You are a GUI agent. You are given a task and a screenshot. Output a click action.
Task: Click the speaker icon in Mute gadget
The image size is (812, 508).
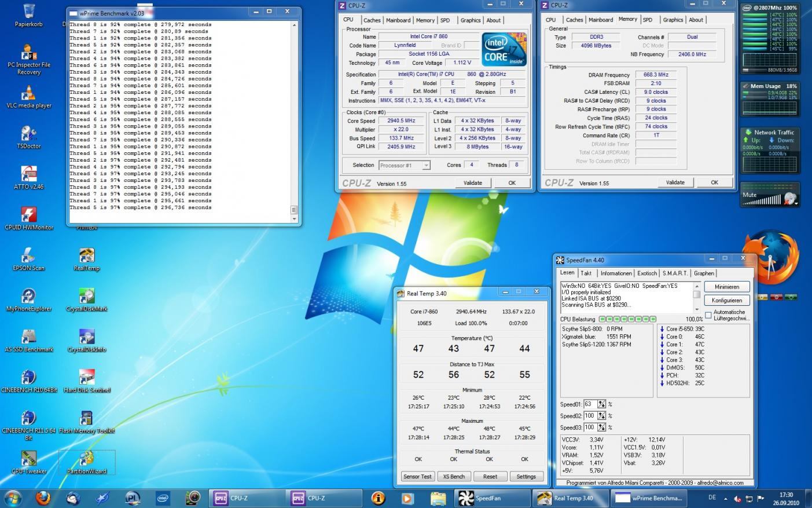click(x=791, y=199)
